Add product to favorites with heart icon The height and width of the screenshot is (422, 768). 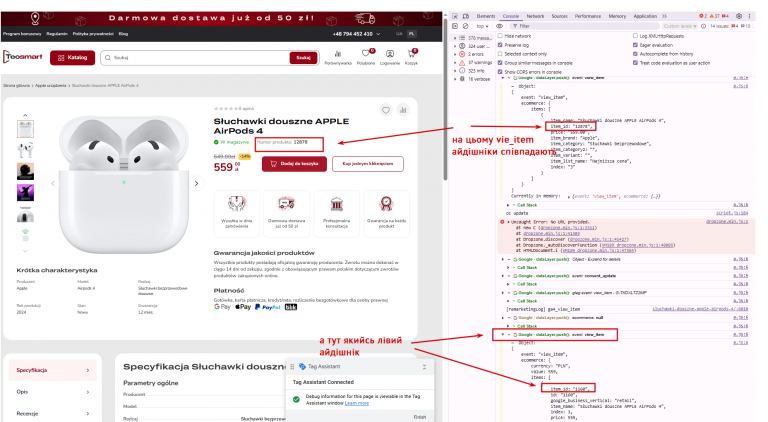(x=386, y=110)
